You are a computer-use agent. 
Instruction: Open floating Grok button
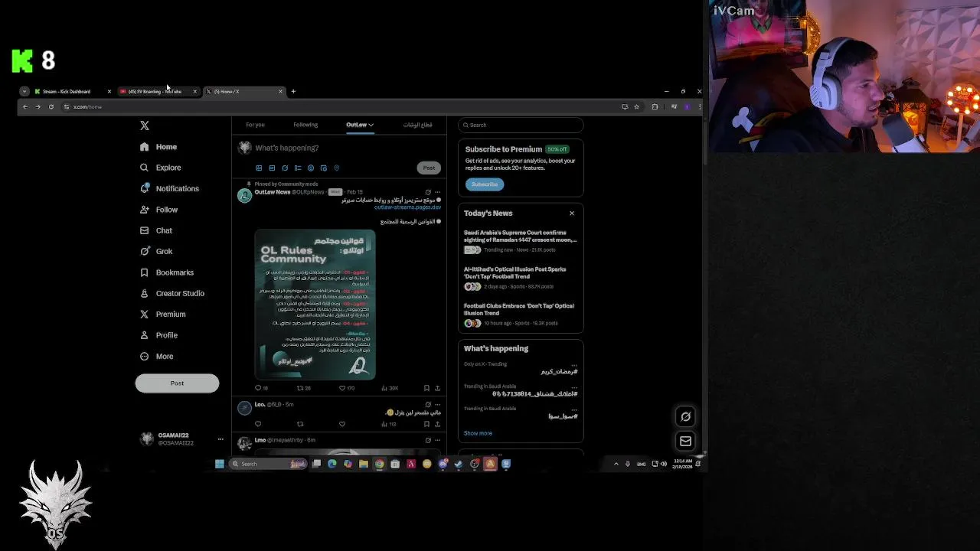pos(685,417)
